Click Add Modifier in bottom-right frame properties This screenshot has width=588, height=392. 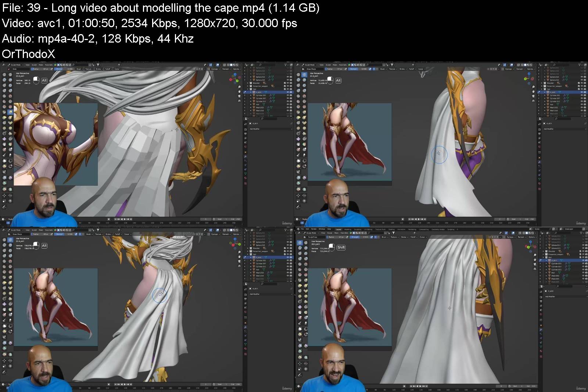coord(566,297)
